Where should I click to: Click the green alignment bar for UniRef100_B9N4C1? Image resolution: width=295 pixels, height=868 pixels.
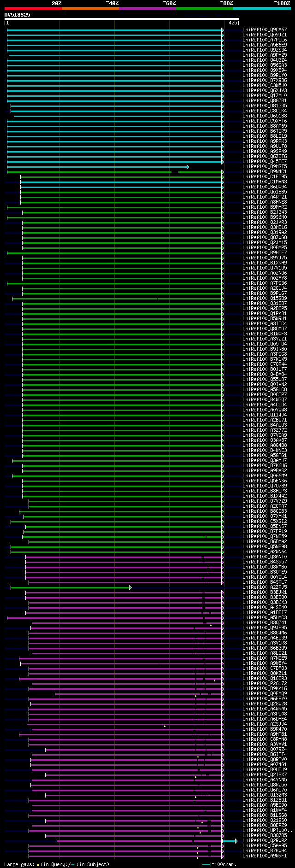click(x=115, y=172)
